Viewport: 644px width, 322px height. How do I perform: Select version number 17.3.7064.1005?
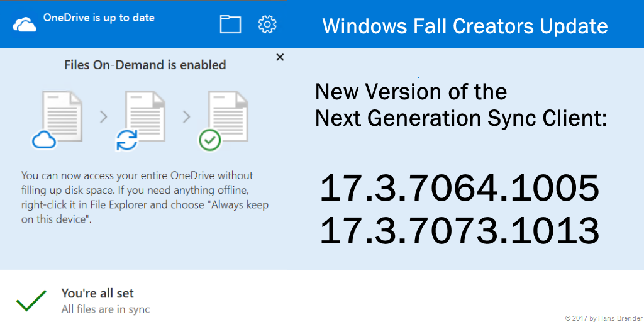459,188
